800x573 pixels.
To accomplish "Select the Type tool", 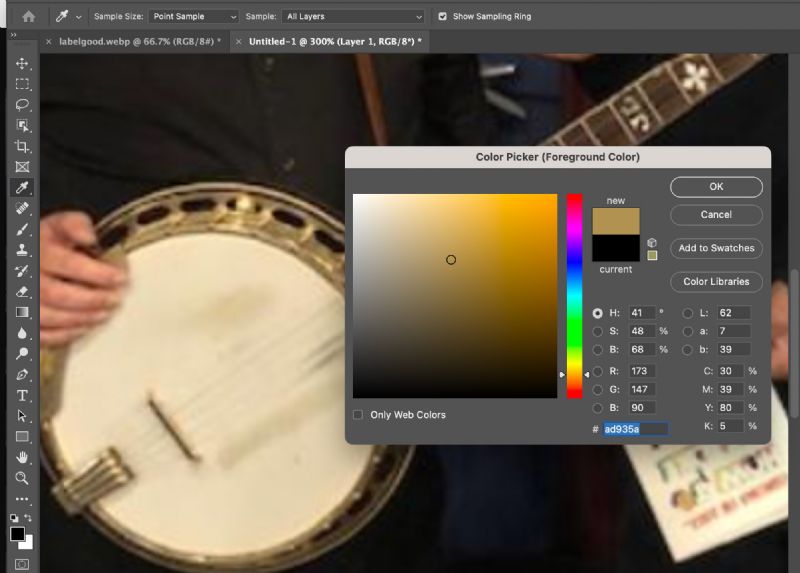I will (22, 395).
